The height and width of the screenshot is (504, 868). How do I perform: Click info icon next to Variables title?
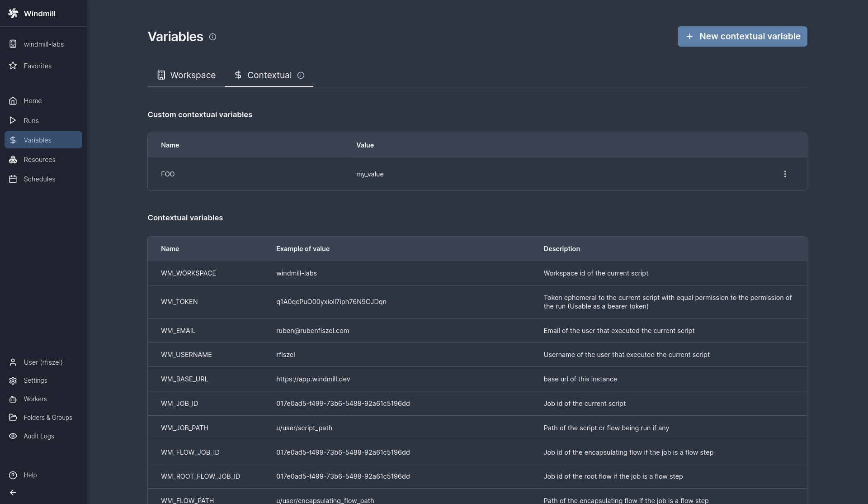[x=213, y=37]
